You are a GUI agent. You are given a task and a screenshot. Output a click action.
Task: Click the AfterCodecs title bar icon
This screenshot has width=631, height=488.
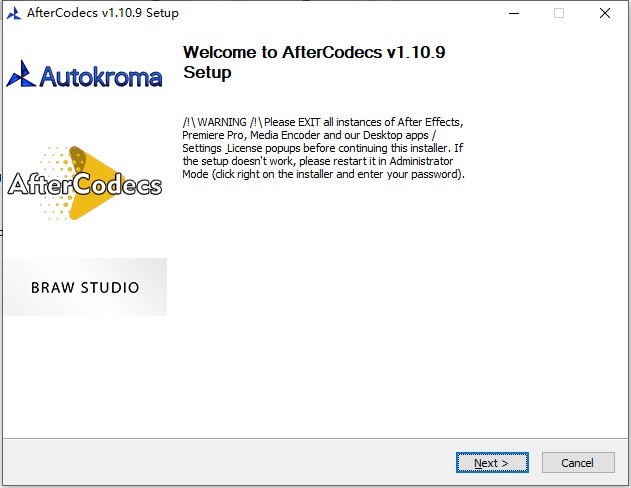(x=14, y=13)
